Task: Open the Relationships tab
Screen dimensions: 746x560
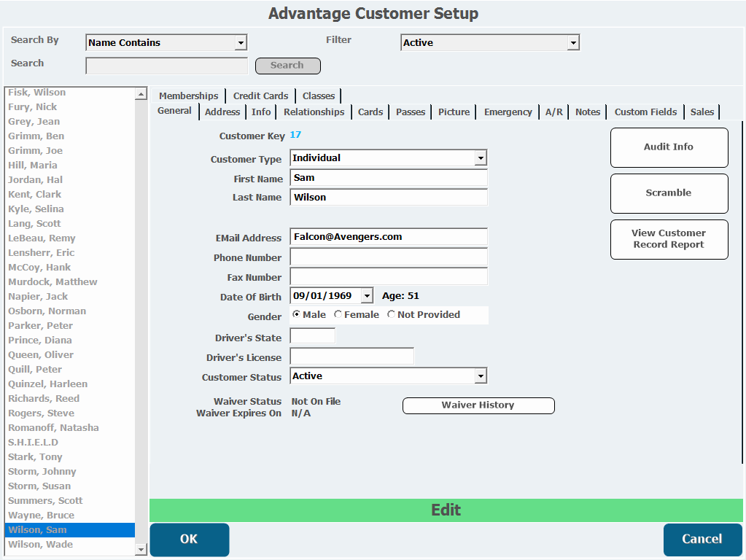Action: [x=314, y=112]
